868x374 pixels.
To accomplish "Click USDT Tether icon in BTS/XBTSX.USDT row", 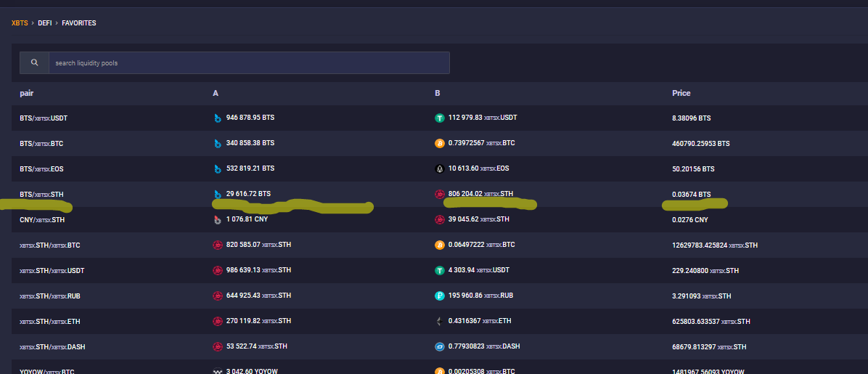I will click(x=440, y=118).
